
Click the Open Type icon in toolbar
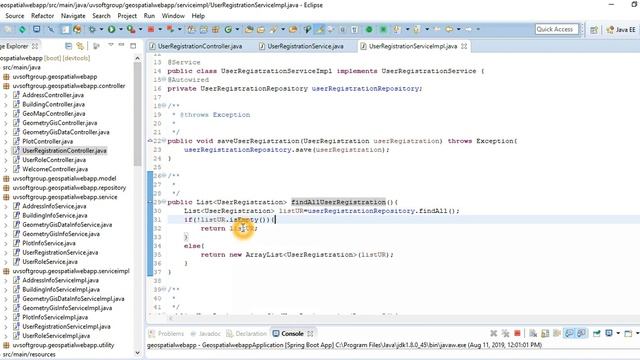coord(249,29)
